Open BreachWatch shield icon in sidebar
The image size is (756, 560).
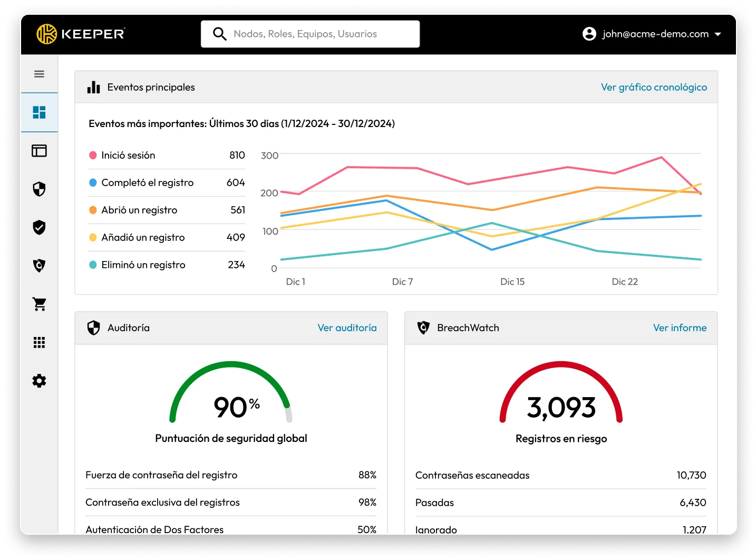(x=39, y=265)
